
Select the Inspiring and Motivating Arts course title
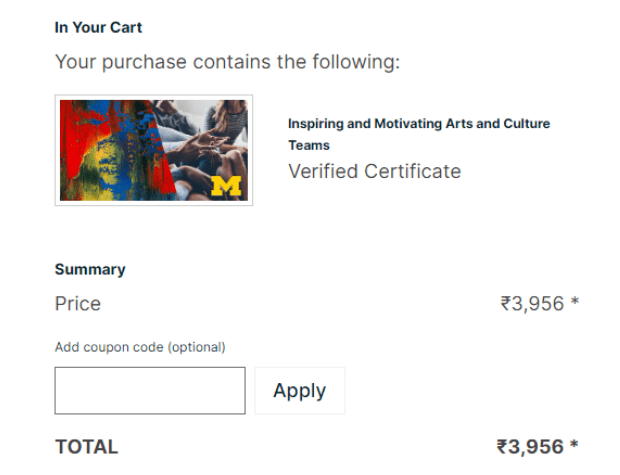coord(419,134)
